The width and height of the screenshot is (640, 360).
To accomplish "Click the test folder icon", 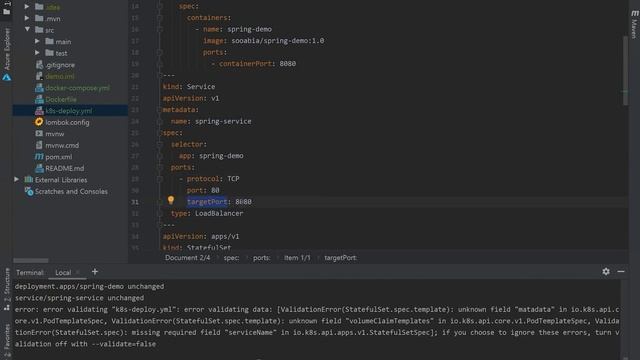I will [50, 53].
